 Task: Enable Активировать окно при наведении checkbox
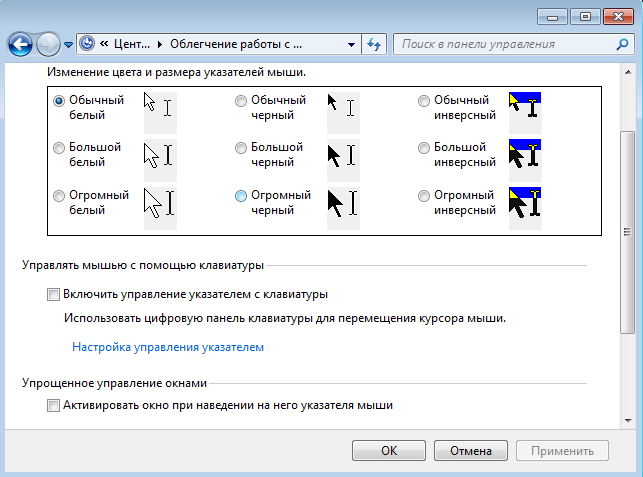(x=53, y=406)
